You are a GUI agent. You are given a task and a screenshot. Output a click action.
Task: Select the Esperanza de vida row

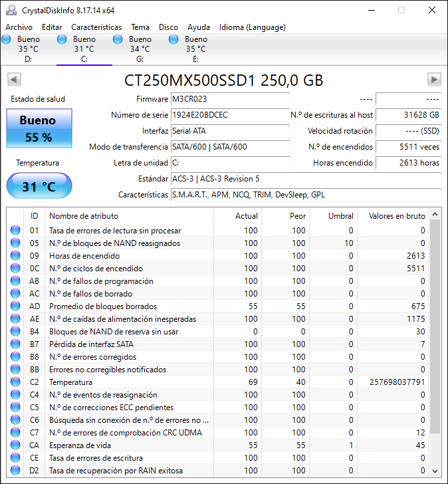pyautogui.click(x=219, y=445)
